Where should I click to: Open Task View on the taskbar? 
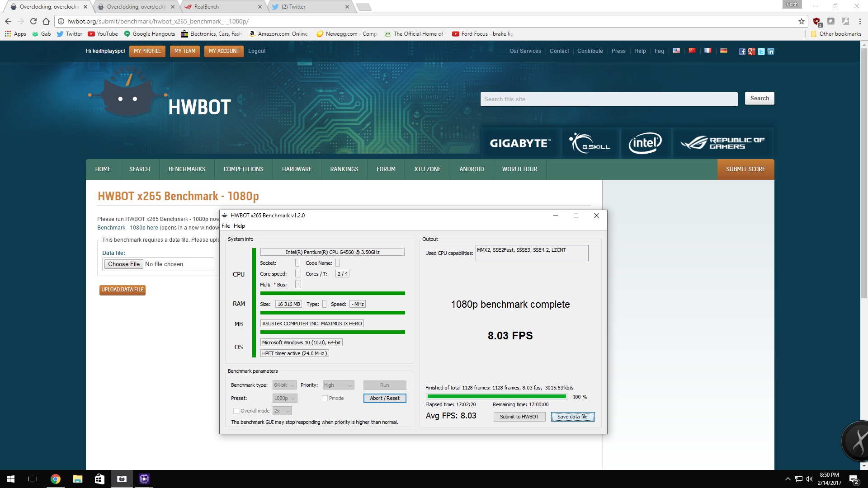(x=33, y=479)
